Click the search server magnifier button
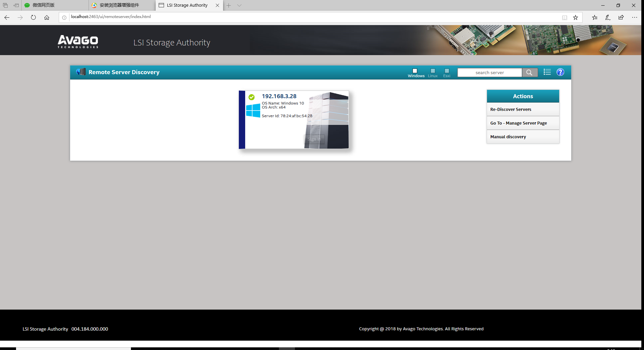644x350 pixels. (529, 72)
